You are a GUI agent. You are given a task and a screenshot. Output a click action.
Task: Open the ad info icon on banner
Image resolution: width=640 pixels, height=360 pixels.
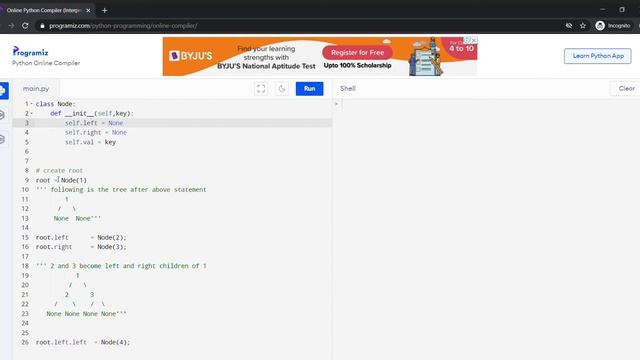click(467, 40)
